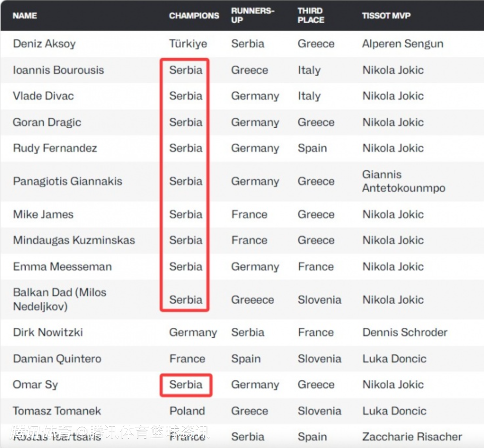Click the THIRD PLACE column header
Viewport: 484px width, 448px height.
(x=311, y=15)
